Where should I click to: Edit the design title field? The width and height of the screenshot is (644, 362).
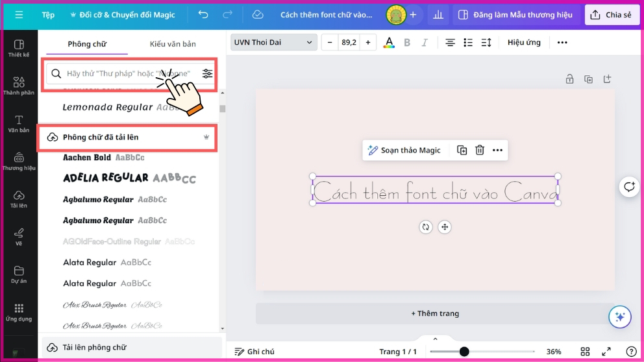pyautogui.click(x=326, y=15)
